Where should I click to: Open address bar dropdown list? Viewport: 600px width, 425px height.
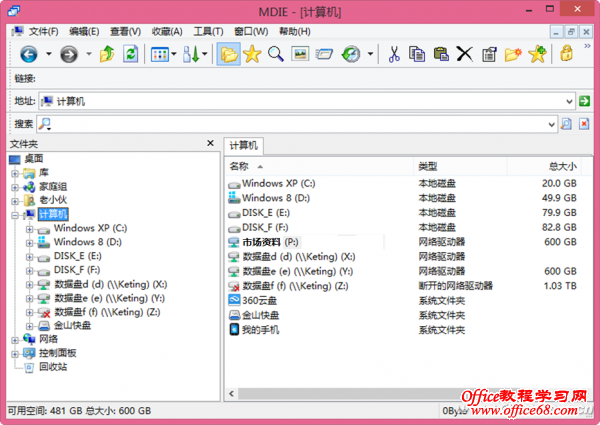[569, 101]
